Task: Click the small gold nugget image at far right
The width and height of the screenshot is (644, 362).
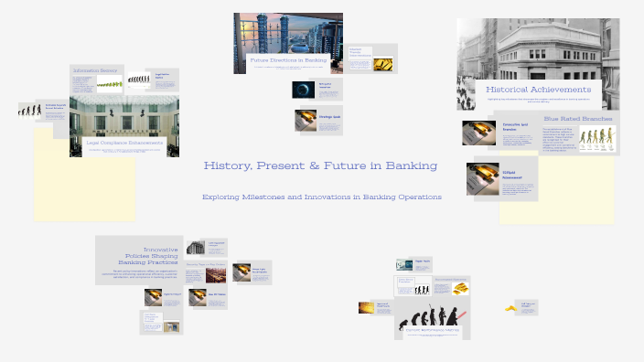Action: click(x=510, y=308)
